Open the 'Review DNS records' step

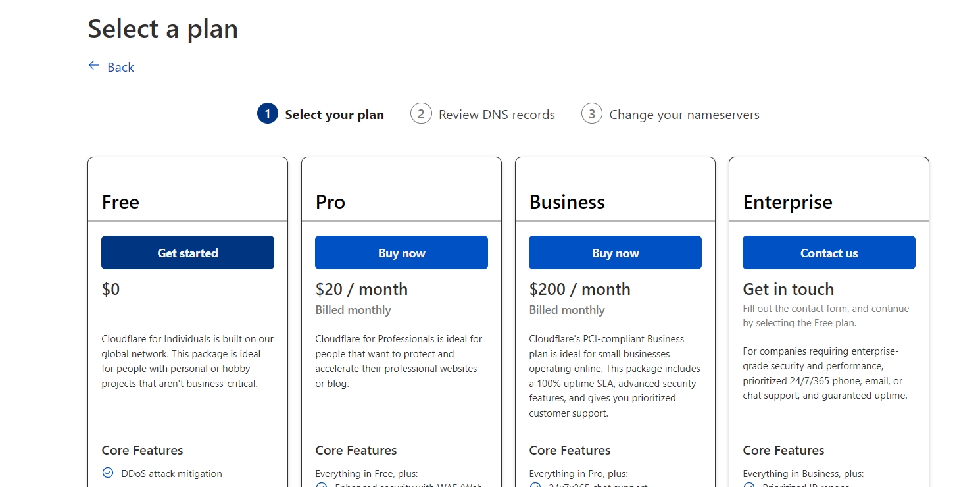497,115
